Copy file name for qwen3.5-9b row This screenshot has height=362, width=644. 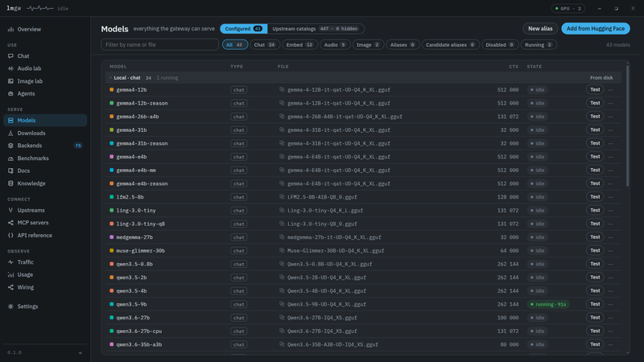point(282,304)
